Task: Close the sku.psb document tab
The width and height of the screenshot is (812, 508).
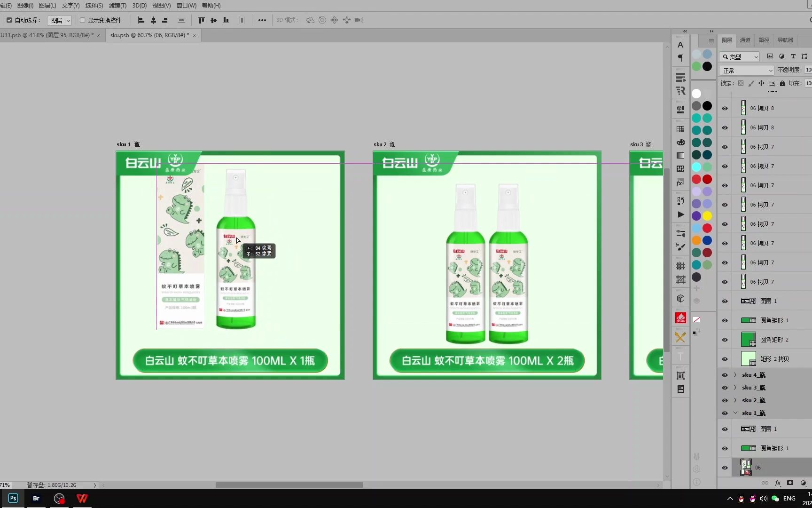Action: [x=195, y=35]
